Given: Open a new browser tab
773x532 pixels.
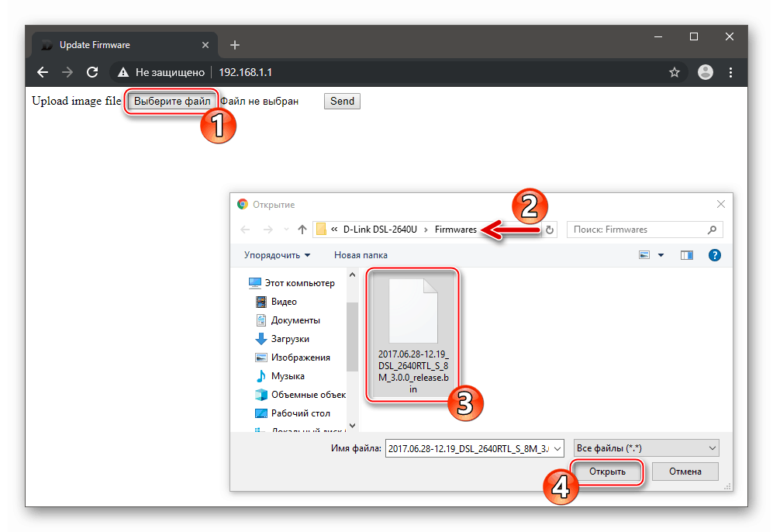Looking at the screenshot, I should tap(235, 45).
